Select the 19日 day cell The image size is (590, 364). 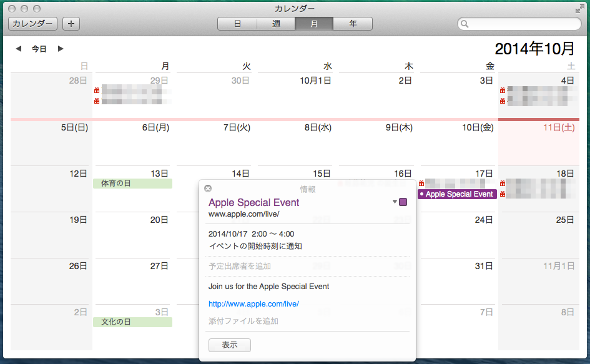[51, 235]
